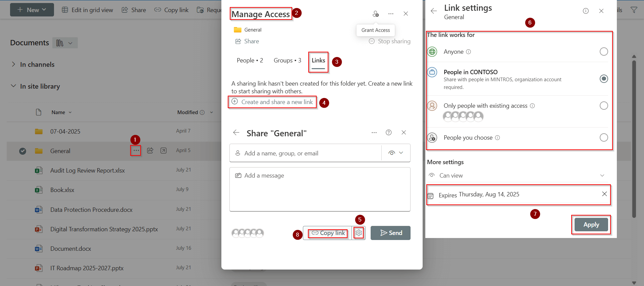
Task: Click the page vertical scrollbar on the right
Action: [634, 139]
